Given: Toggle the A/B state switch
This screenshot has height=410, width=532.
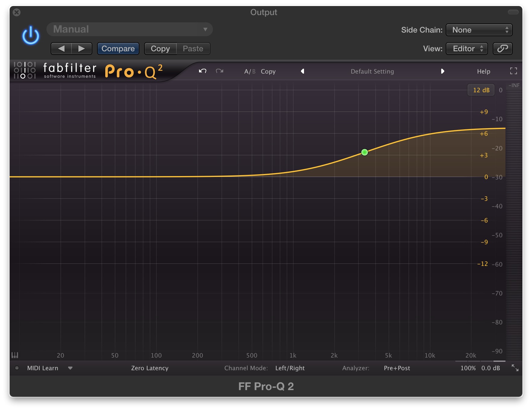Looking at the screenshot, I should [250, 71].
